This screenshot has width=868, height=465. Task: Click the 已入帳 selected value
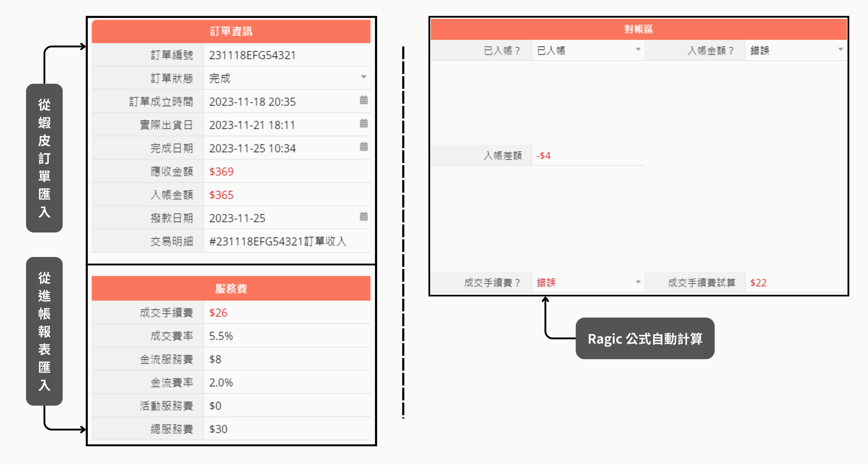point(551,51)
